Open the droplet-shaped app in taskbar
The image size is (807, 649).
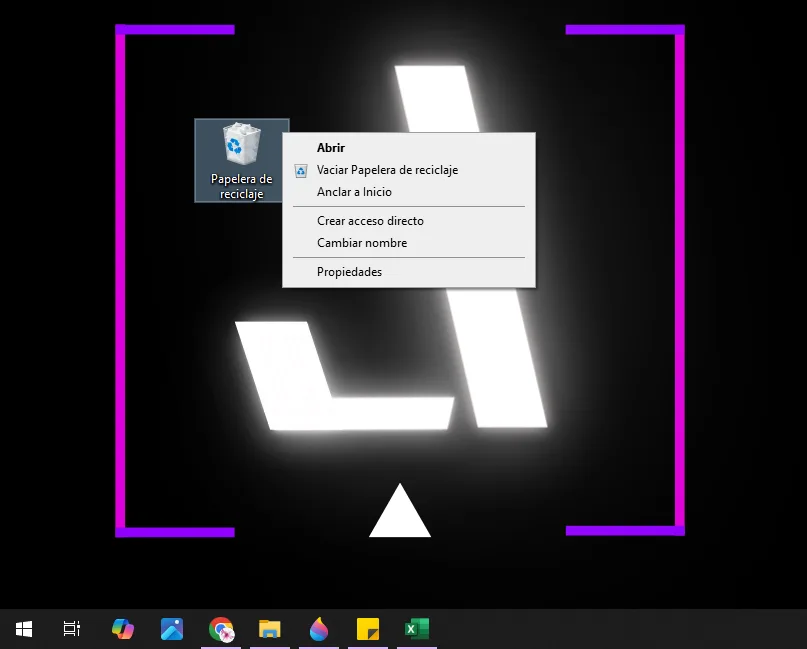point(319,628)
